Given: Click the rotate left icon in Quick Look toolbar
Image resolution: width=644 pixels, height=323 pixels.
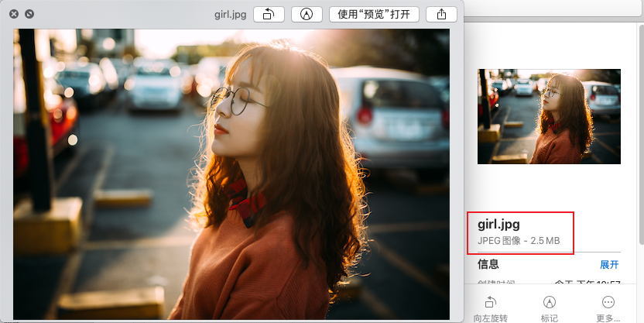Looking at the screenshot, I should 269,15.
